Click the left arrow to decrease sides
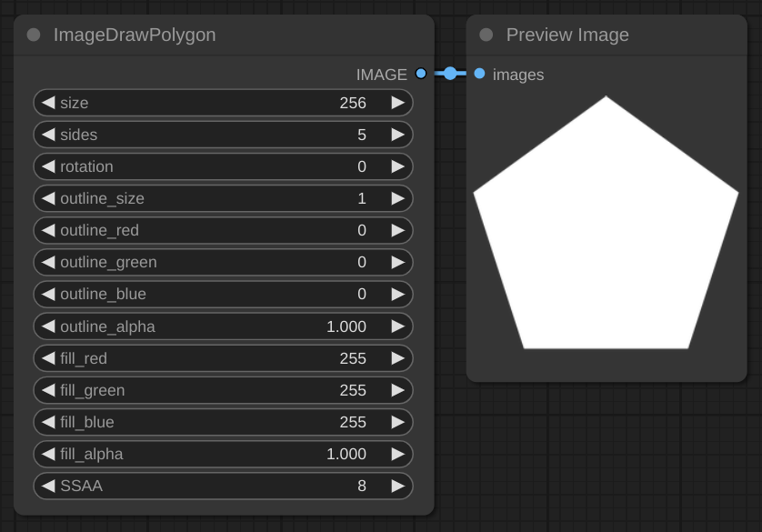762x532 pixels. tap(48, 135)
